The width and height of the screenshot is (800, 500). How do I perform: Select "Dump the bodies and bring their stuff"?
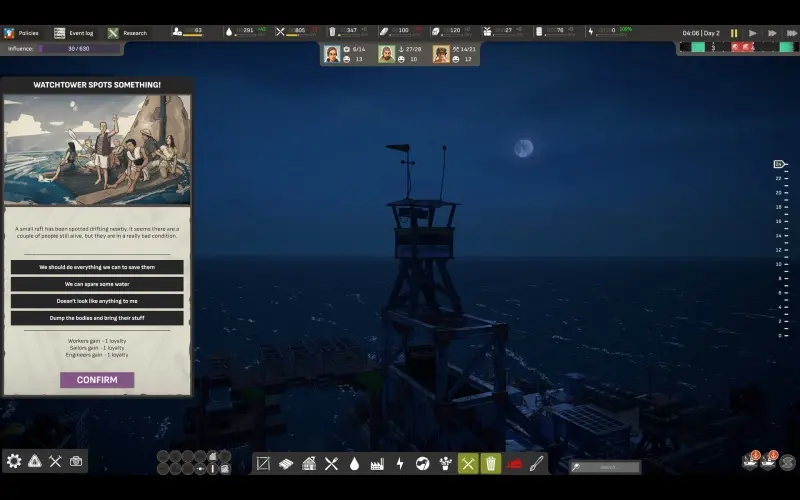(97, 318)
